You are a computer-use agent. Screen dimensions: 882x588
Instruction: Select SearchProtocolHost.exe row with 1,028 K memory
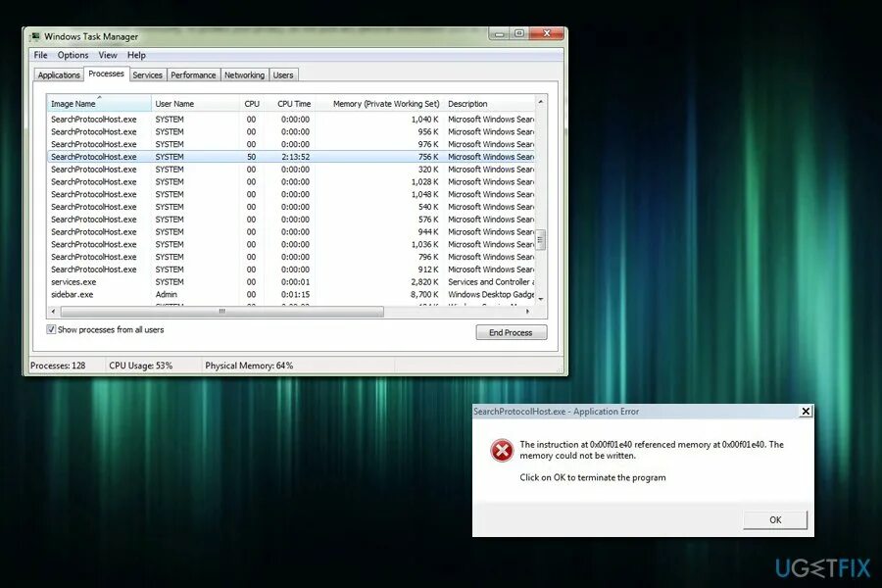(291, 181)
